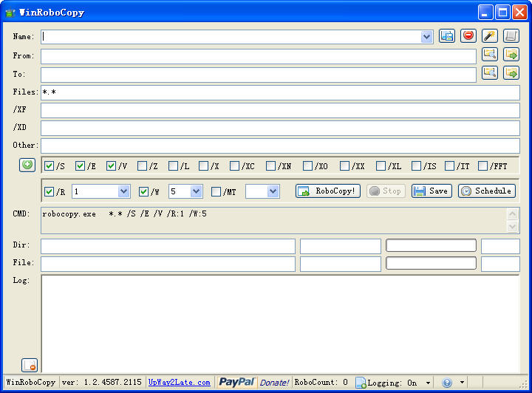This screenshot has width=532, height=393.
Task: Enable the /XC checkbox
Action: [234, 165]
